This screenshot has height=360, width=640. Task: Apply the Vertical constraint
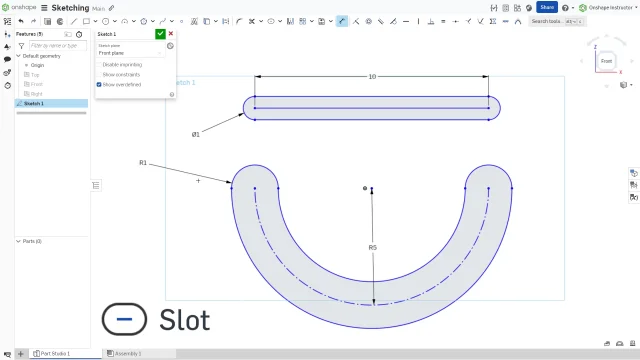418,21
